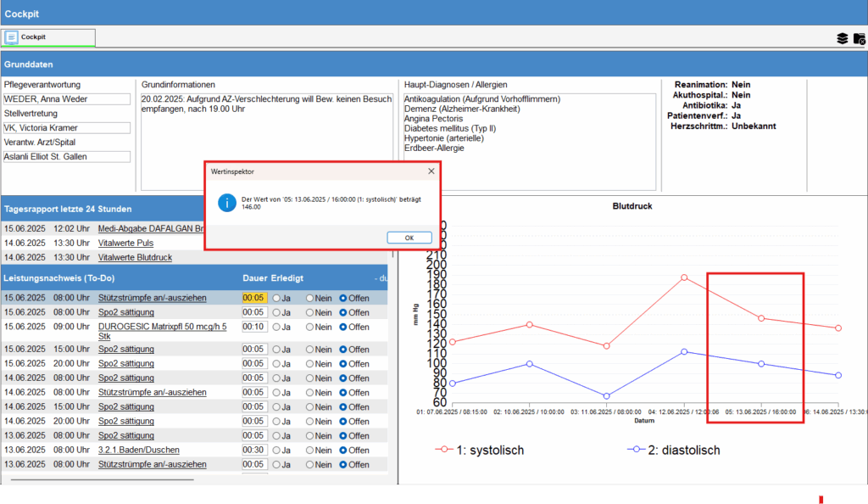
Task: Click the stacked layers icon in toolbar
Action: point(842,38)
